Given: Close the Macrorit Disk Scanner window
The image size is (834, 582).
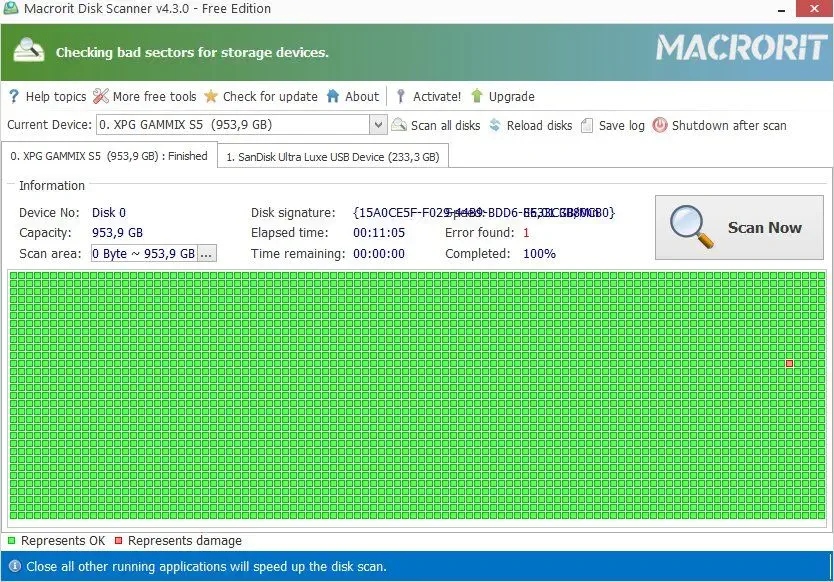Looking at the screenshot, I should pos(814,9).
